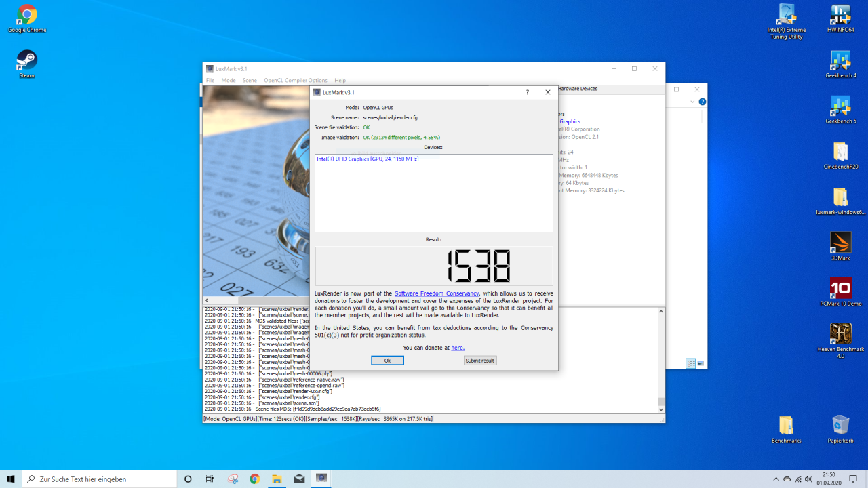
Task: Open OneDrive cloud tray icon
Action: tap(787, 479)
